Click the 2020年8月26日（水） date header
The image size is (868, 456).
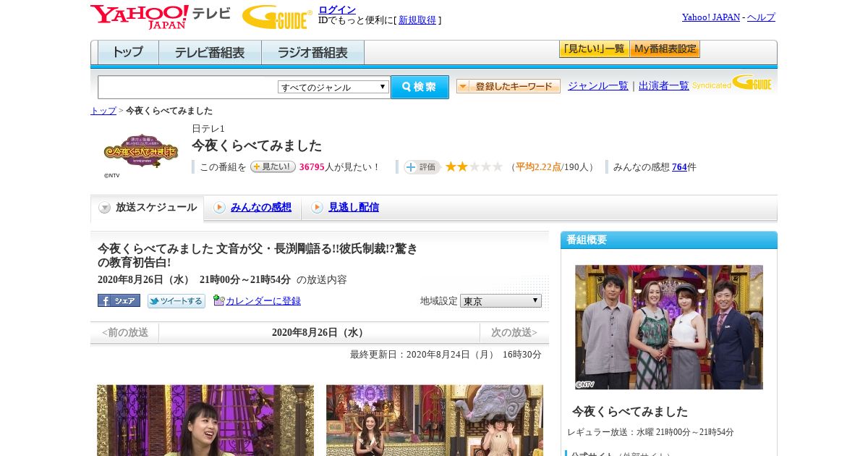coord(320,333)
